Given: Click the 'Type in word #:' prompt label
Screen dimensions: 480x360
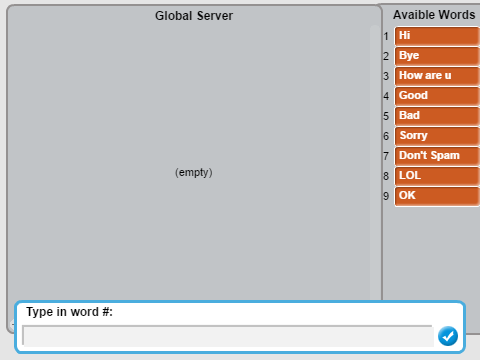Looking at the screenshot, I should (x=69, y=312).
